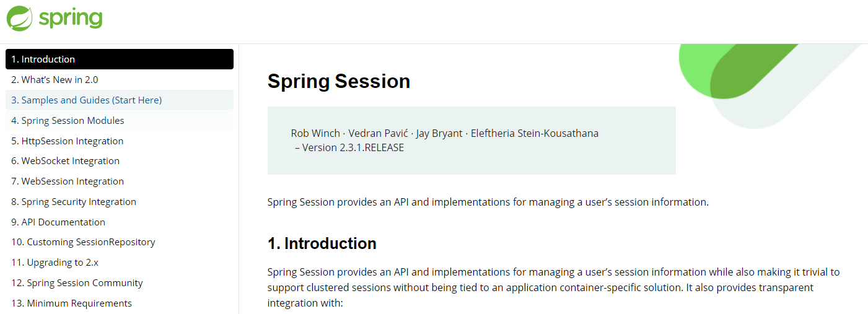Image resolution: width=868 pixels, height=314 pixels.
Task: Open WebSession Integration entry
Action: (x=120, y=181)
